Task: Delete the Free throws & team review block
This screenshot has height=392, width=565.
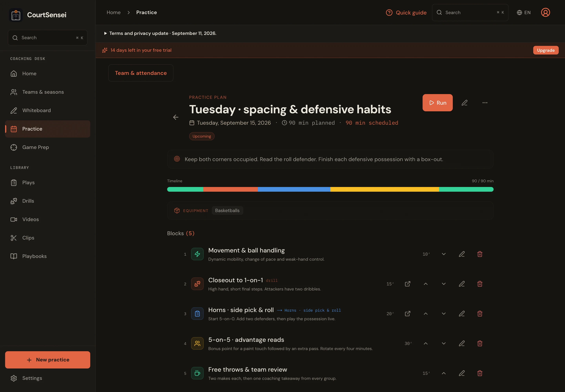Action: tap(480, 373)
